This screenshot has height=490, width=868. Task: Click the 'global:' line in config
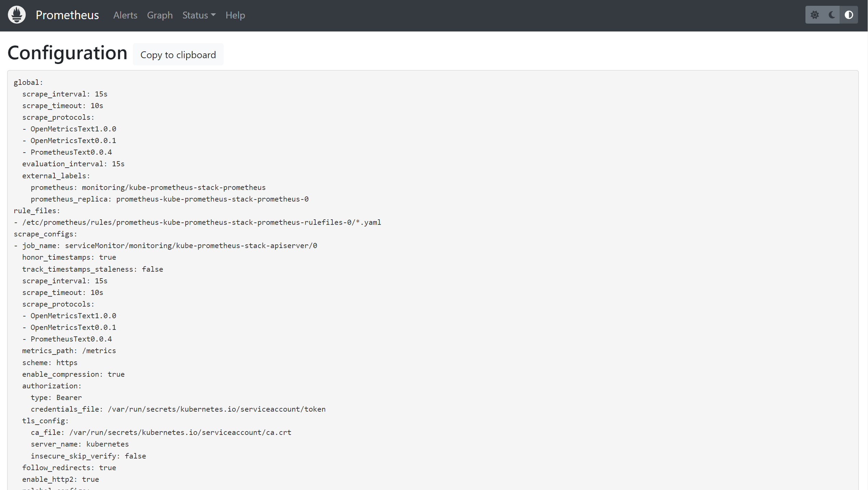[x=28, y=82]
